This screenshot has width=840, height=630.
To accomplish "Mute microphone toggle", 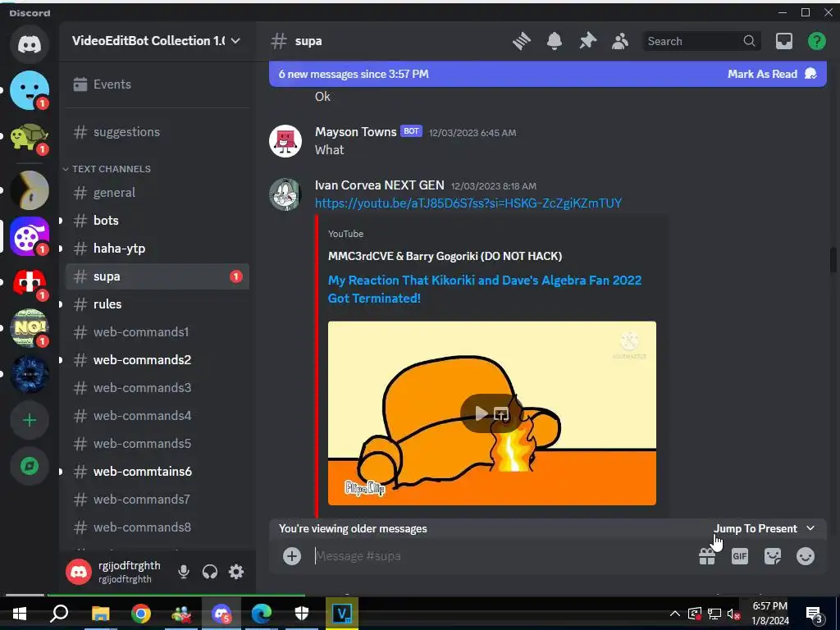I will 183,572.
